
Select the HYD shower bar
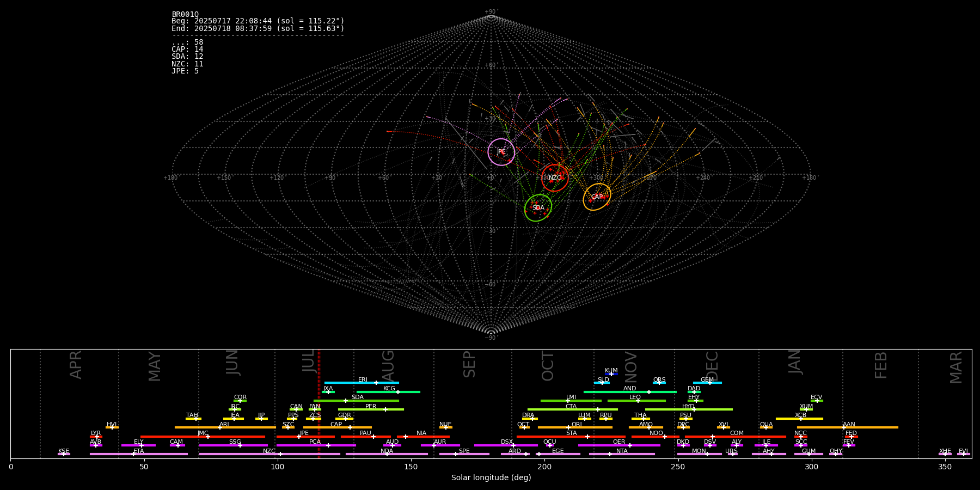pyautogui.click(x=689, y=409)
